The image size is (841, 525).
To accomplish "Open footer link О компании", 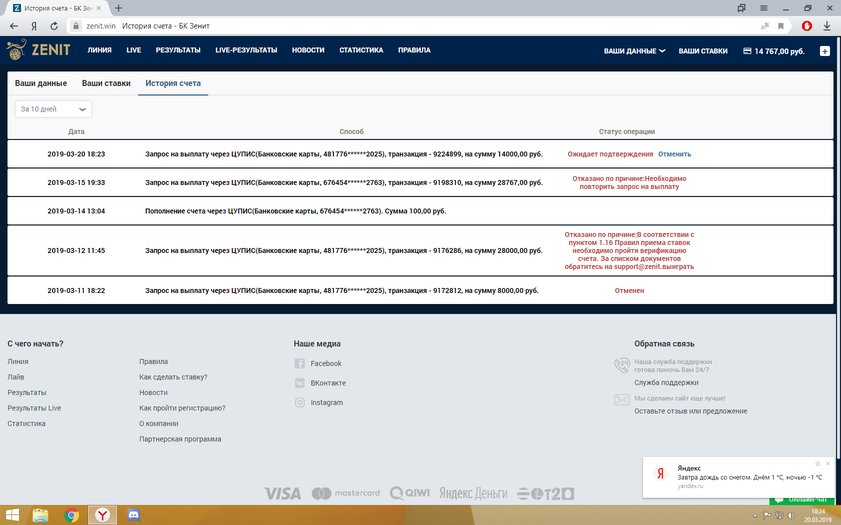I will pos(158,424).
